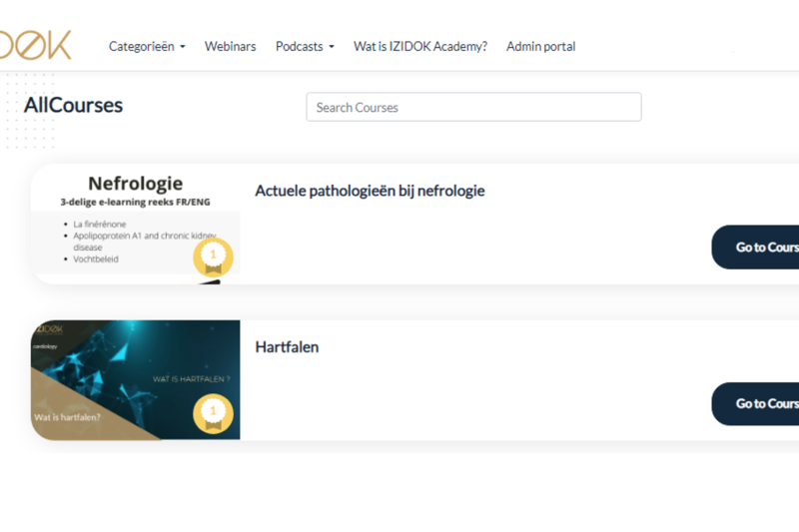Navigate to the Admin portal
The image size is (799, 532).
tap(540, 46)
